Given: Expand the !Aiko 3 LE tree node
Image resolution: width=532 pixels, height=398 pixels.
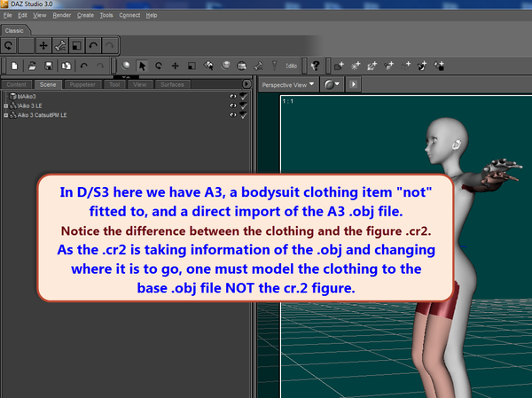Looking at the screenshot, I should pyautogui.click(x=6, y=105).
